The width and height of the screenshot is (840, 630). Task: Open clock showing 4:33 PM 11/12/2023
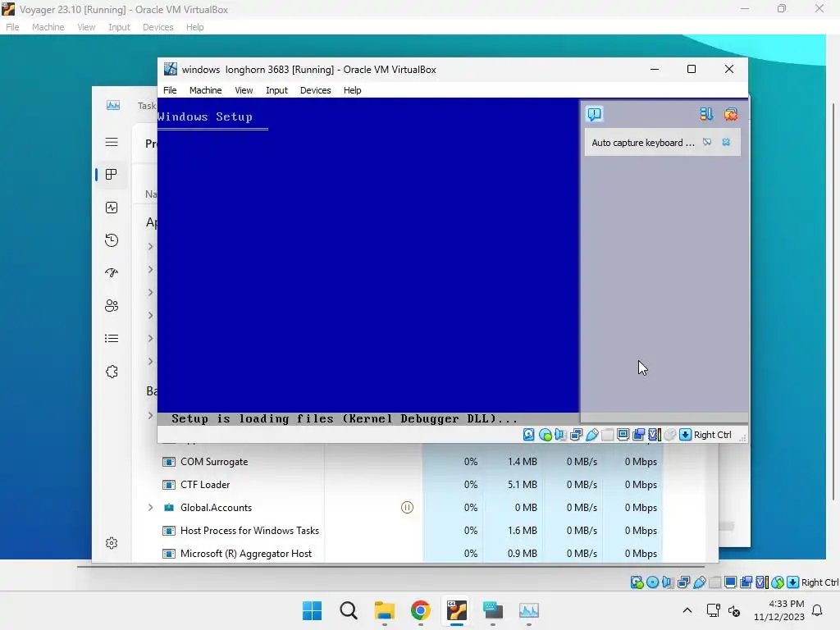pyautogui.click(x=779, y=610)
